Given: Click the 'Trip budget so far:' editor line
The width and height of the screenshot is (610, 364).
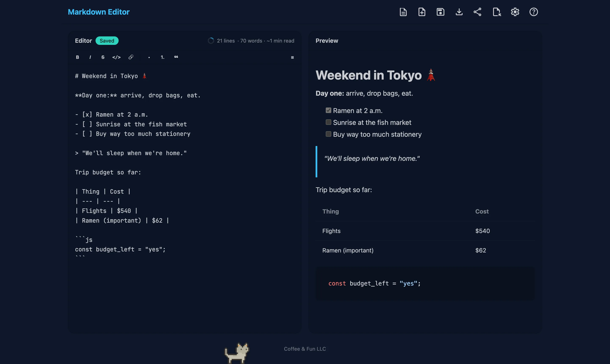Looking at the screenshot, I should [108, 172].
